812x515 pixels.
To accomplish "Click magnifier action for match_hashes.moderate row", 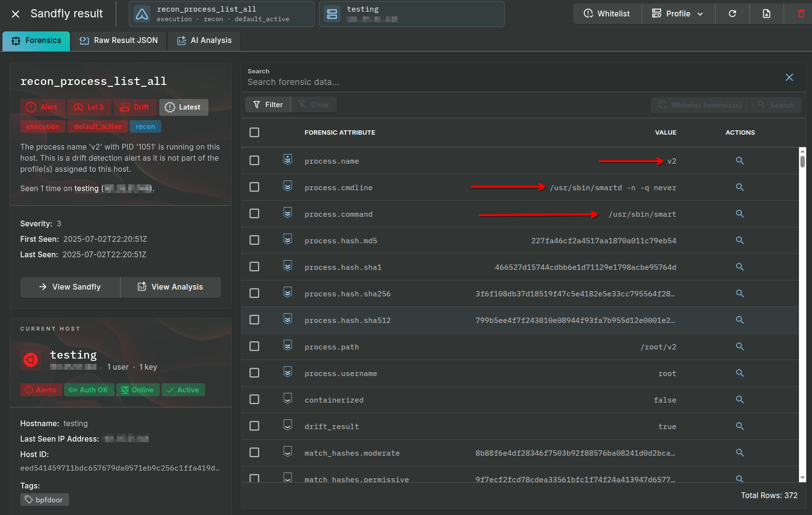I will (x=740, y=453).
